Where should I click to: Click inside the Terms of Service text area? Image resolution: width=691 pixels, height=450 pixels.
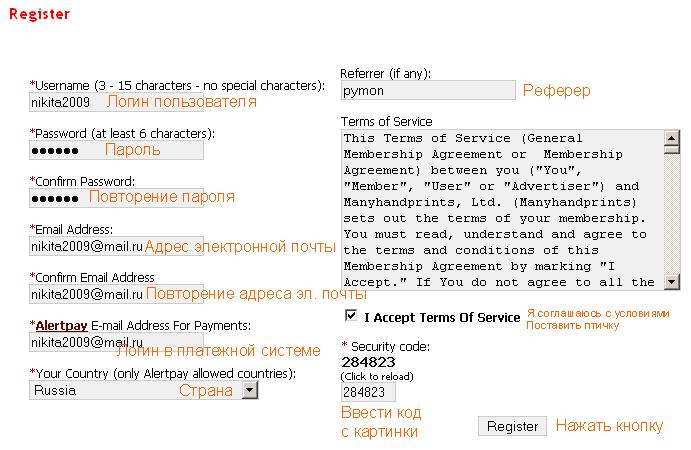click(502, 210)
